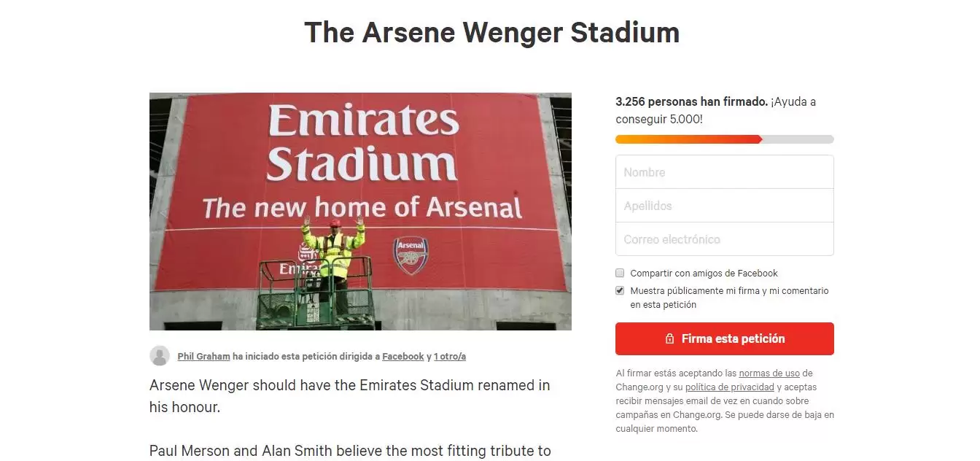Click the signature progress bar
This screenshot has width=980, height=461.
coord(724,139)
